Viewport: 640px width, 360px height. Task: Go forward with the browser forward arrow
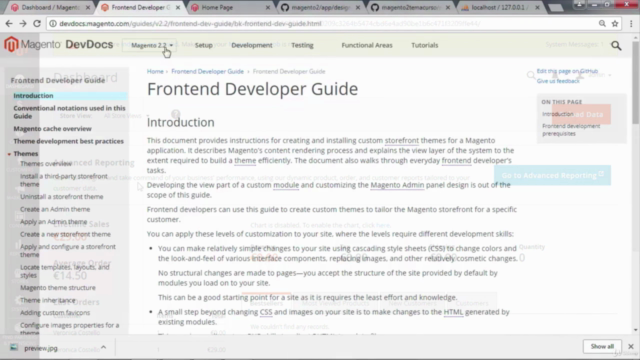click(x=23, y=24)
